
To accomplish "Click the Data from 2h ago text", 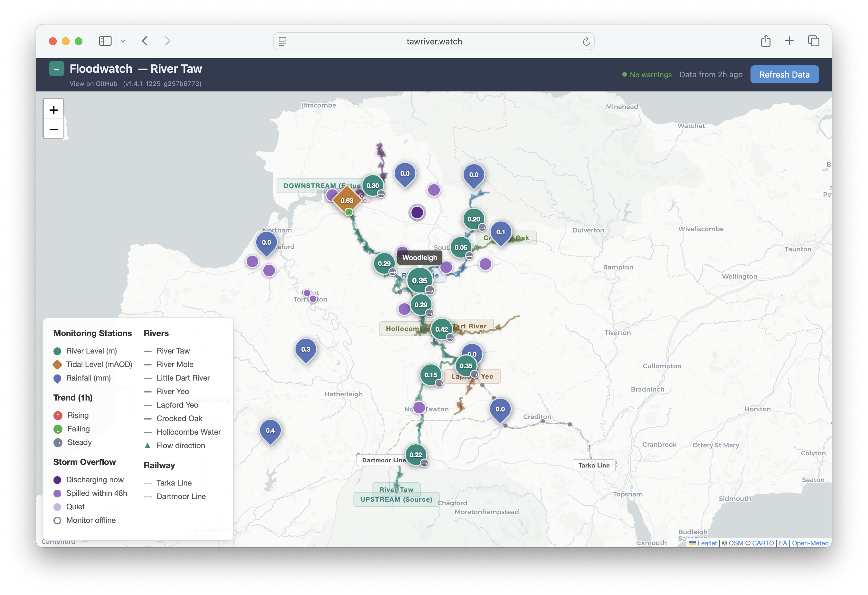I will 711,74.
